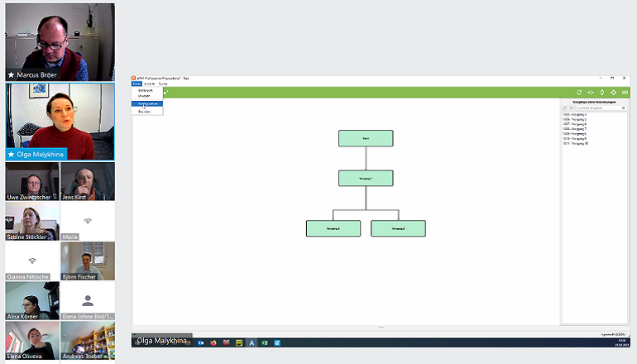
Task: Clear the search field in side panel
Action: [x=623, y=108]
